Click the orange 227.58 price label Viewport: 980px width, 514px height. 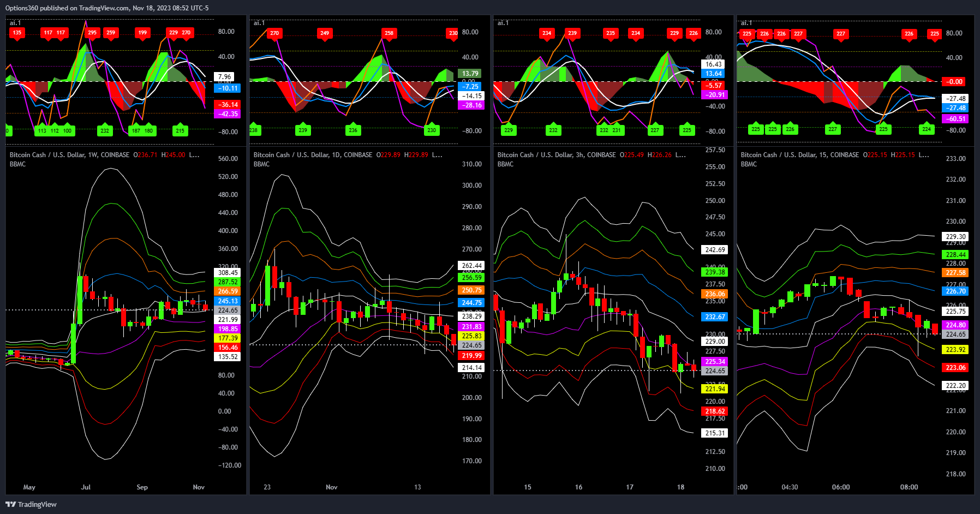[955, 273]
